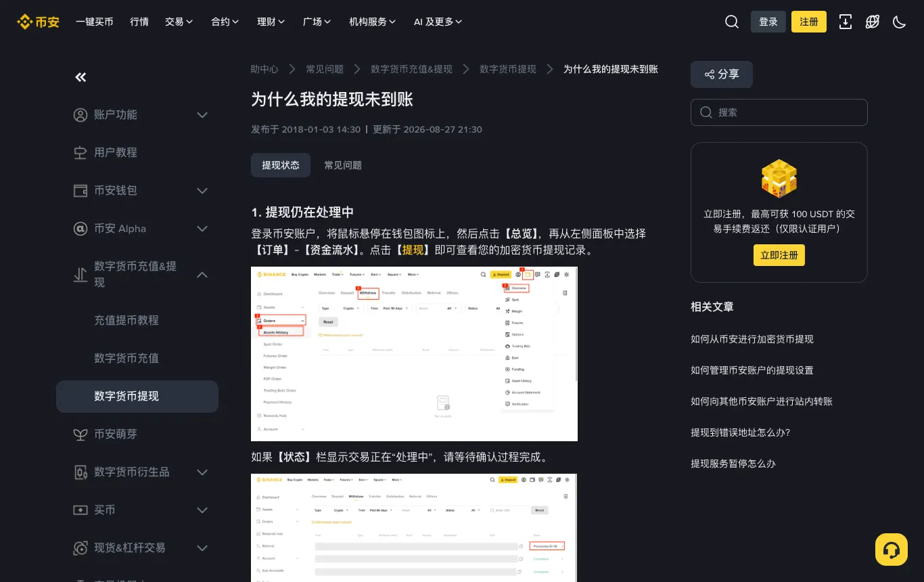This screenshot has width=924, height=582.
Task: Expand the 数字货币衍生品 sidebar section
Action: pos(202,472)
